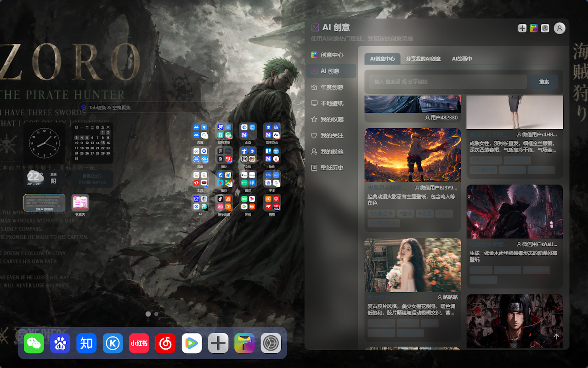This screenshot has width=588, height=368.
Task: Open the 购物 app folder
Action: [x=272, y=203]
